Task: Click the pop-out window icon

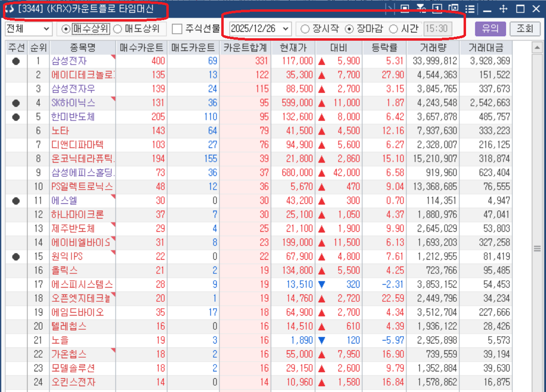Action: (453, 8)
